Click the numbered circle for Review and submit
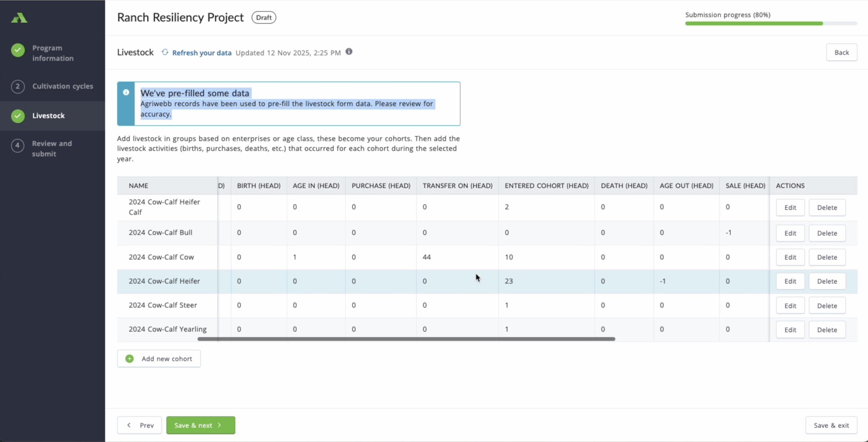Image resolution: width=868 pixels, height=442 pixels. [18, 146]
